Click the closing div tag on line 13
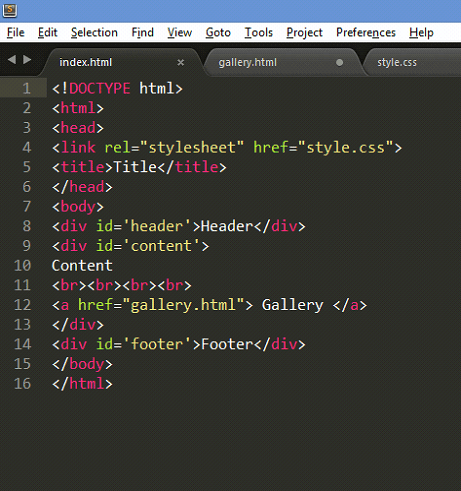The image size is (461, 491). pos(78,325)
